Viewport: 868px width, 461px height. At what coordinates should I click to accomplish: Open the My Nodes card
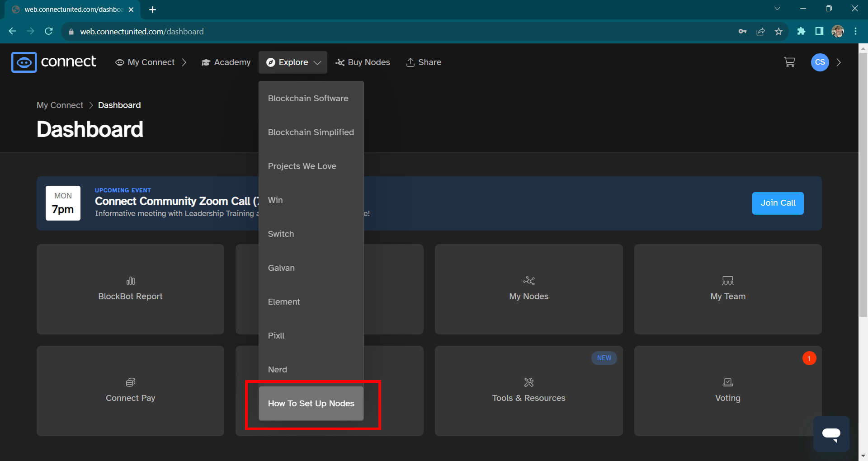point(529,289)
